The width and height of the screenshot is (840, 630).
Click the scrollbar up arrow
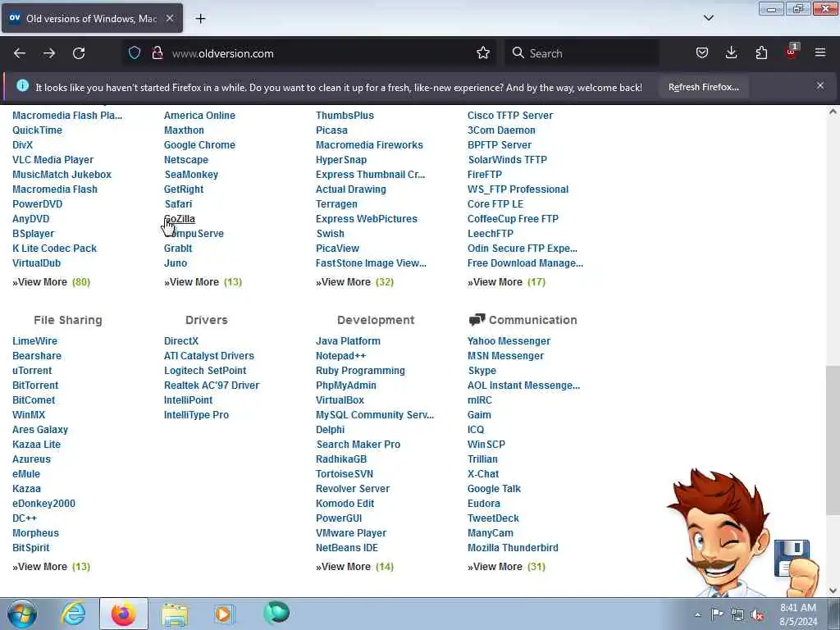coord(833,112)
